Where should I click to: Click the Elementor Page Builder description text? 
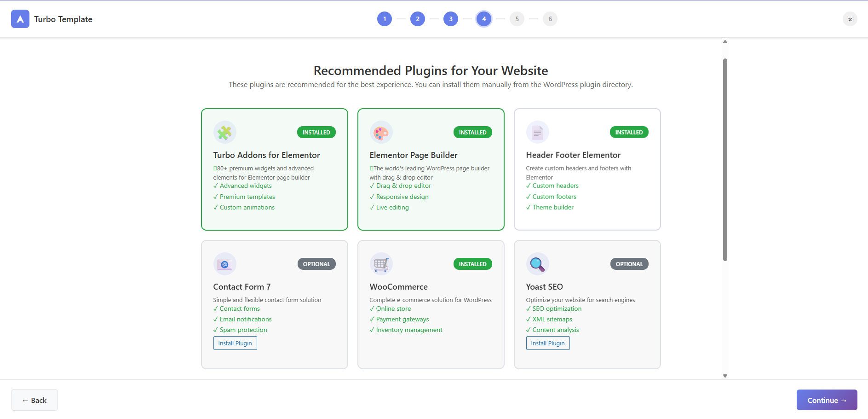pyautogui.click(x=430, y=173)
